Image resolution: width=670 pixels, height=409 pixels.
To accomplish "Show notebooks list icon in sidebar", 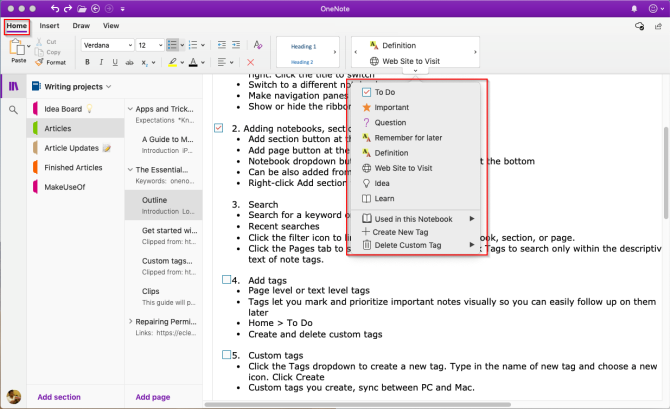I will click(x=14, y=87).
